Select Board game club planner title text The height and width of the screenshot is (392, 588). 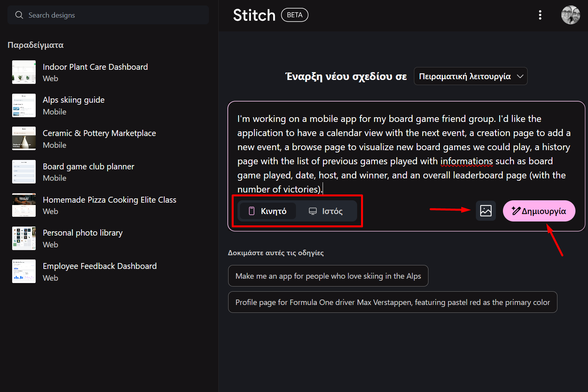click(88, 167)
